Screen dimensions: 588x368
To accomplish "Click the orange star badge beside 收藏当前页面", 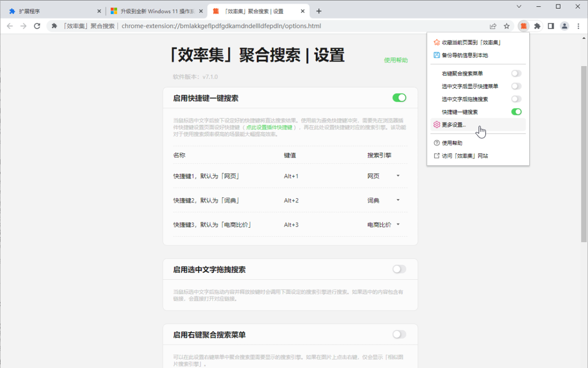I will 436,42.
